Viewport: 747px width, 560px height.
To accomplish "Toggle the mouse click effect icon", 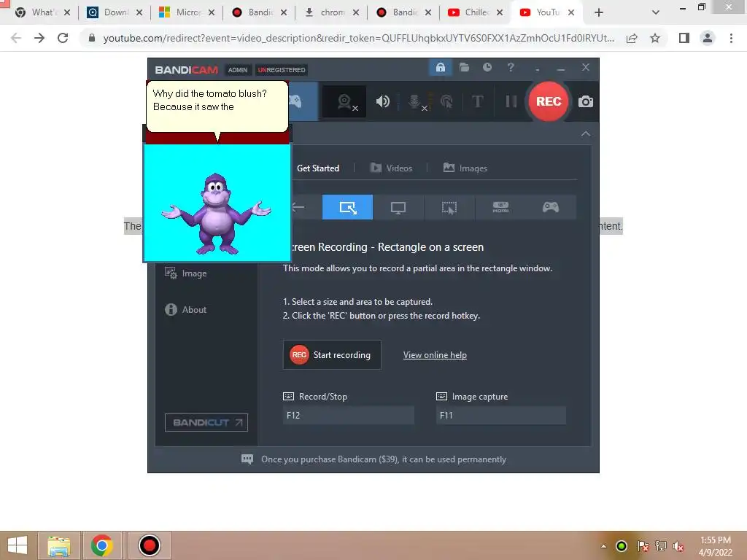I will pos(446,101).
